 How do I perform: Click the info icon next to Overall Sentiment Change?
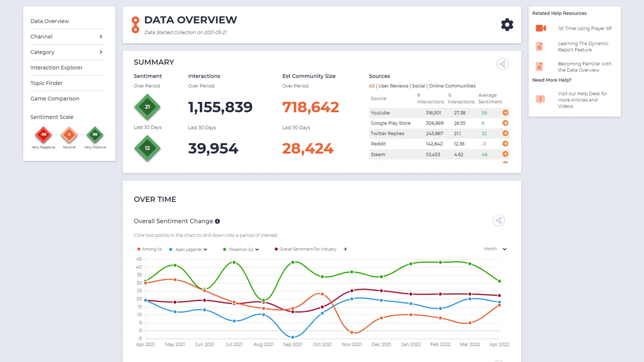coord(217,221)
